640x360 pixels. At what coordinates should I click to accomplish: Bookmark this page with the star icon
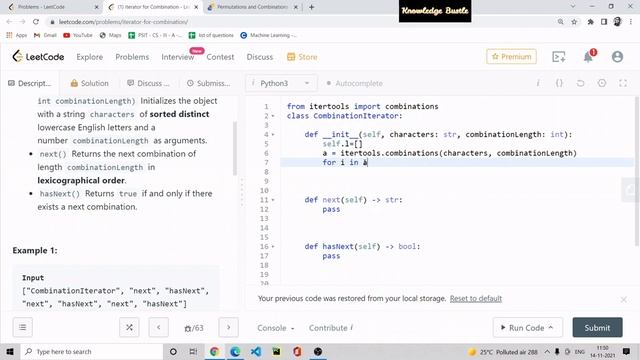click(x=574, y=22)
